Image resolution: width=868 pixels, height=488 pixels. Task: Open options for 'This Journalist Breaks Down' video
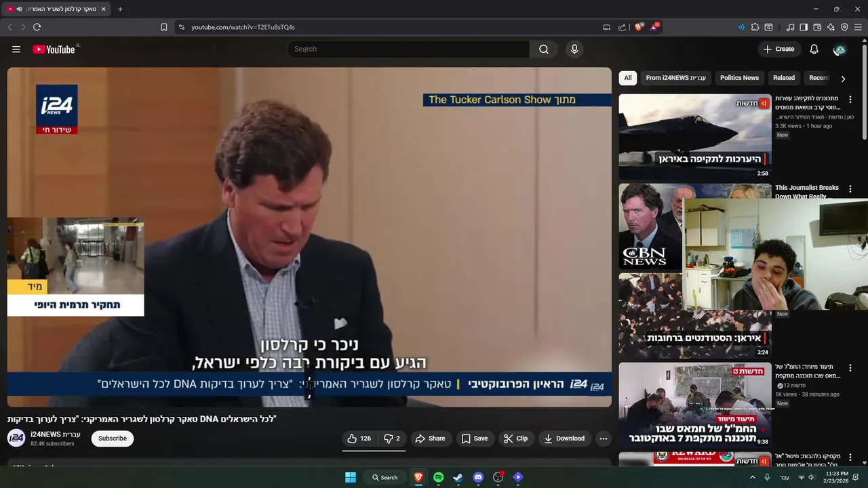pos(850,188)
